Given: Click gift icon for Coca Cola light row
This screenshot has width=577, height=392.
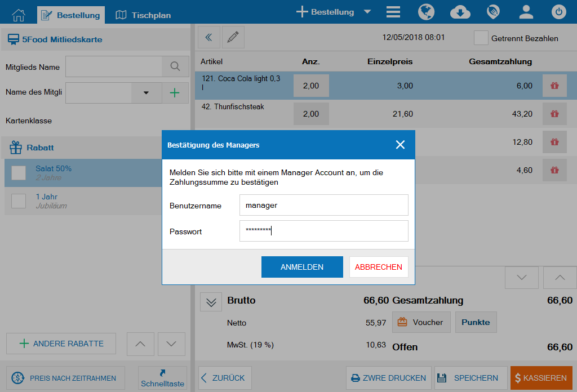Looking at the screenshot, I should (x=554, y=86).
